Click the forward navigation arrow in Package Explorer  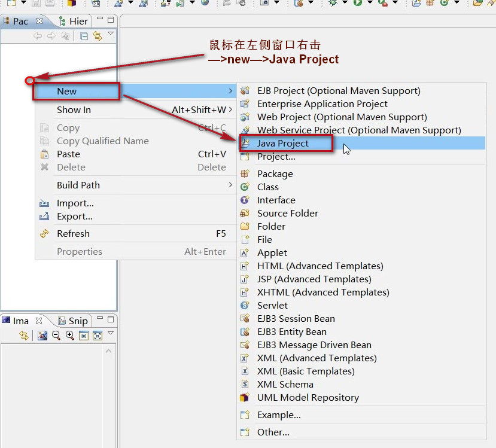tap(51, 35)
